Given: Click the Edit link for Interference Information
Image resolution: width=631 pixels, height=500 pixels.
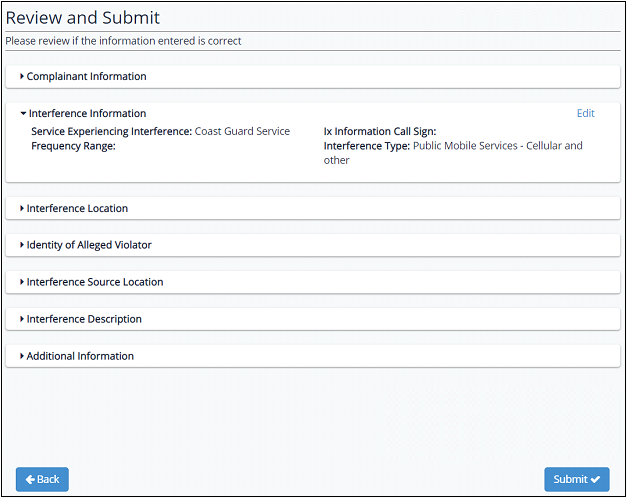Looking at the screenshot, I should coord(585,114).
